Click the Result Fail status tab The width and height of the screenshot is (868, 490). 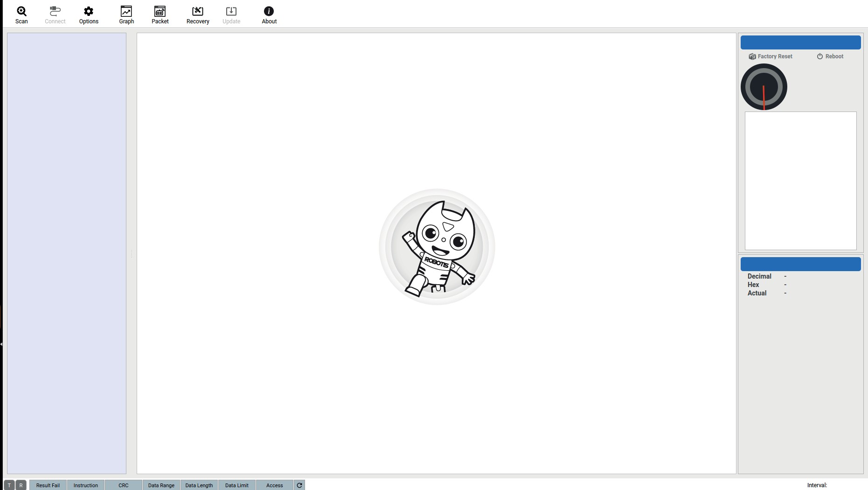48,485
